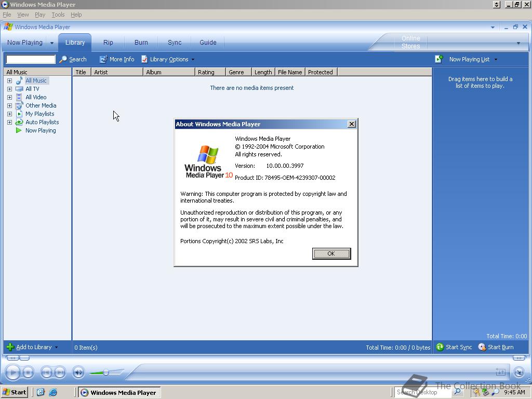Mute the player volume
The image size is (532, 399).
pyautogui.click(x=78, y=373)
